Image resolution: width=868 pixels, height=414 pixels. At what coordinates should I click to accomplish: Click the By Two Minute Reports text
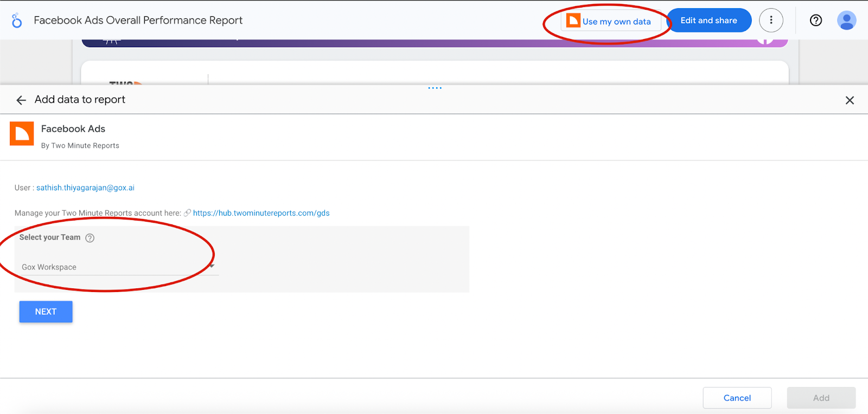(80, 146)
